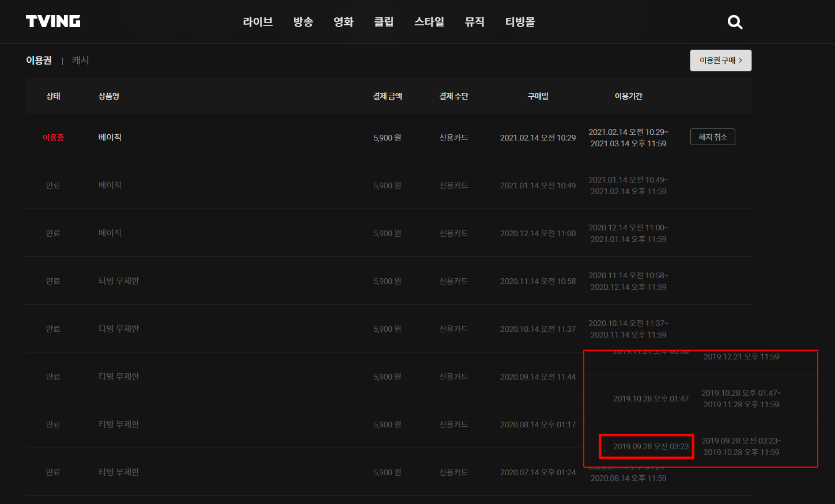This screenshot has height=504, width=835.
Task: Click purchase date 2020.10.14 오전 11:37
Action: pos(538,329)
